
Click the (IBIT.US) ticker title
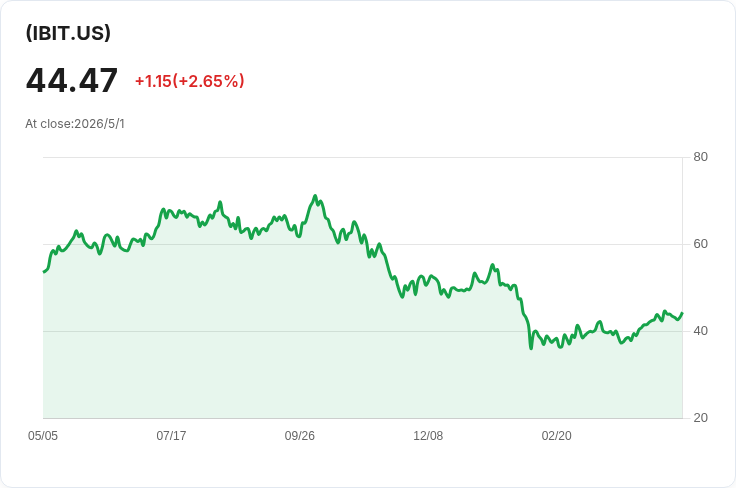pos(68,33)
